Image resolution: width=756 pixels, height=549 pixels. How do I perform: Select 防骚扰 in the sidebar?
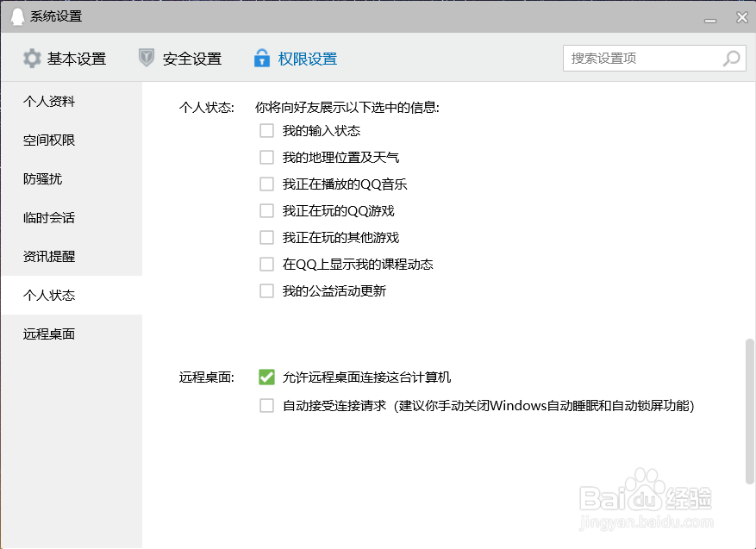pyautogui.click(x=72, y=178)
